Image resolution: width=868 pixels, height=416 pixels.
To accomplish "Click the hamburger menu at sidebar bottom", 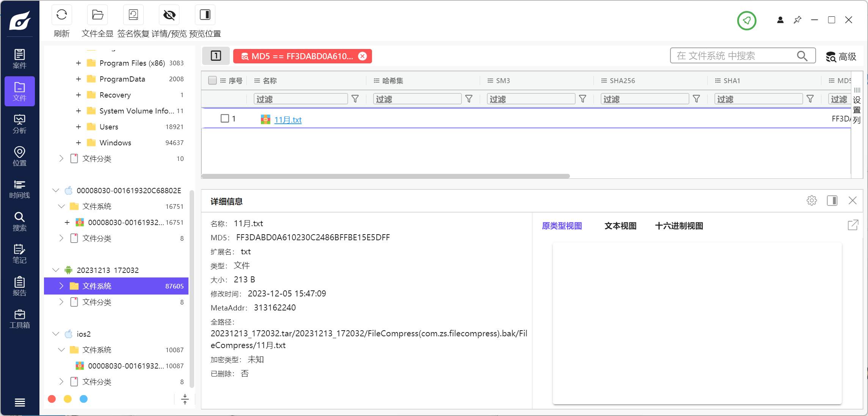I will pyautogui.click(x=20, y=402).
